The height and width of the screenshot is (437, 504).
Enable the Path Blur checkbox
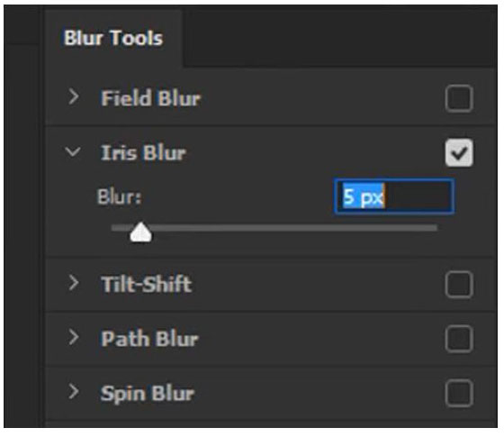[459, 339]
